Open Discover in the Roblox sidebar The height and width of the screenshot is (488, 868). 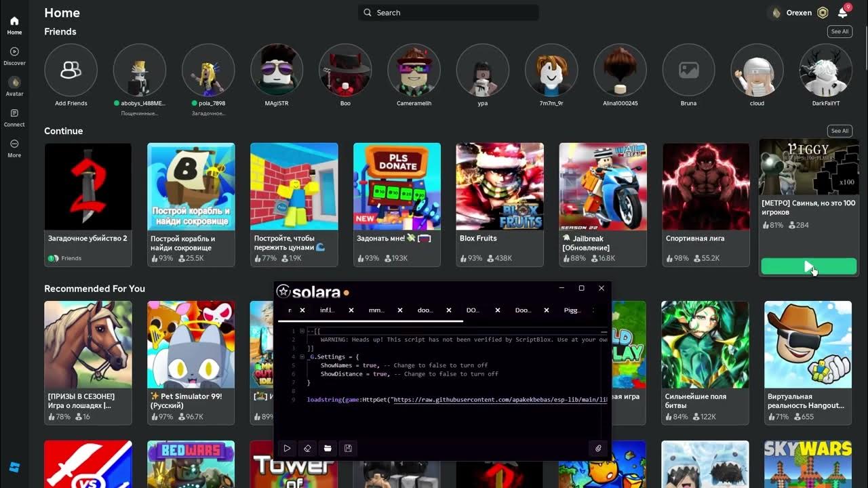point(14,56)
